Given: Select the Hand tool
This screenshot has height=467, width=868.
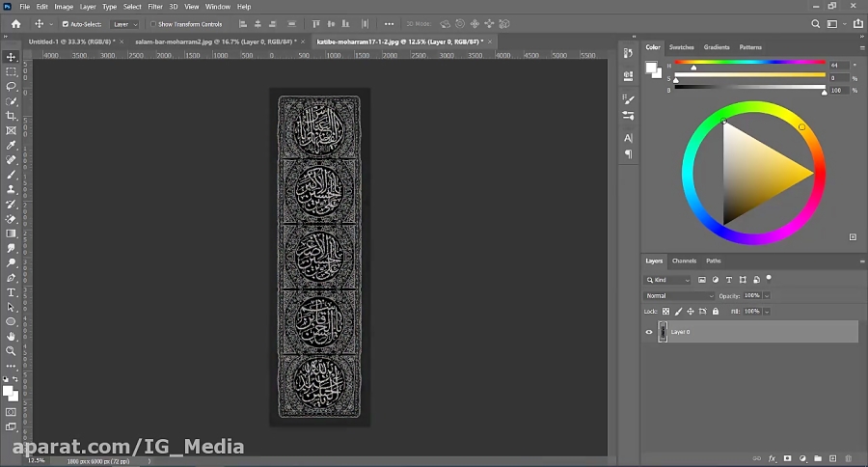Looking at the screenshot, I should (x=11, y=337).
